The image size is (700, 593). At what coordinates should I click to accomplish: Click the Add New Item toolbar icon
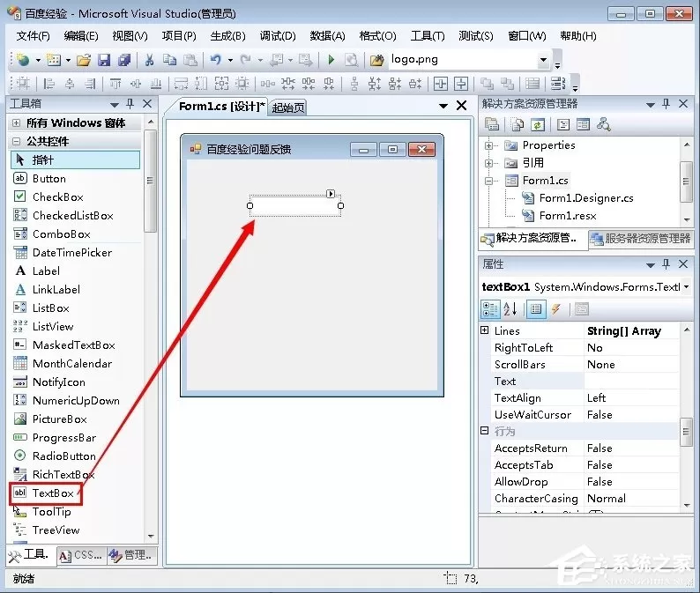(54, 59)
